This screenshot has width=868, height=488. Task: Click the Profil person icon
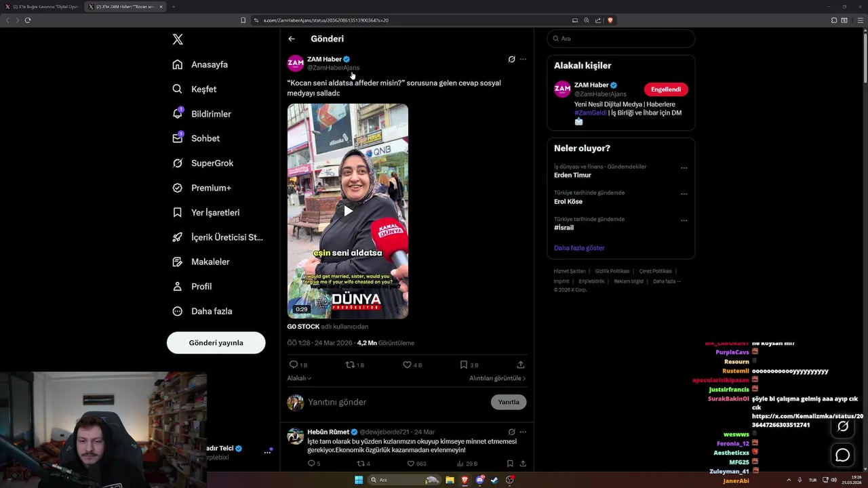pyautogui.click(x=177, y=286)
